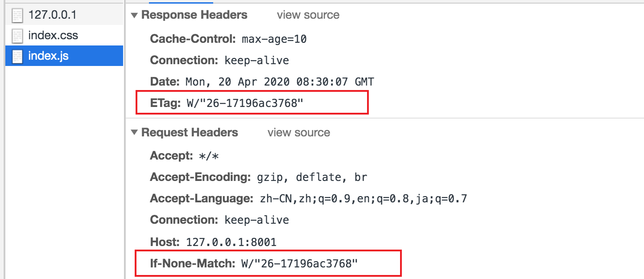Click the Request Headers section title
Image resolution: width=644 pixels, height=279 pixels.
coord(190,132)
